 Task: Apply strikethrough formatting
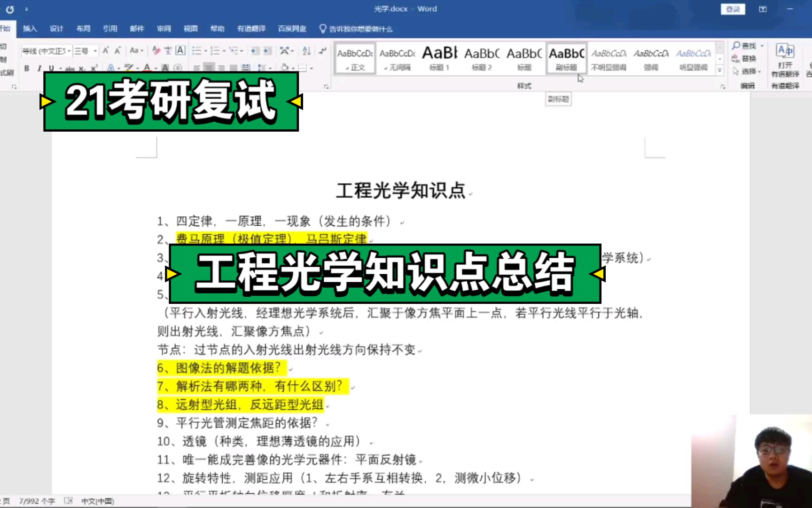click(70, 68)
